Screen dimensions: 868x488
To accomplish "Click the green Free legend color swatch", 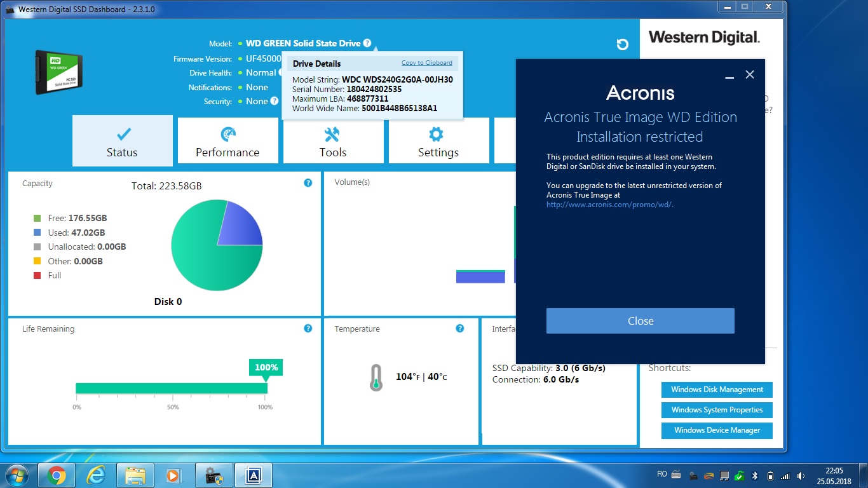I will coord(37,218).
